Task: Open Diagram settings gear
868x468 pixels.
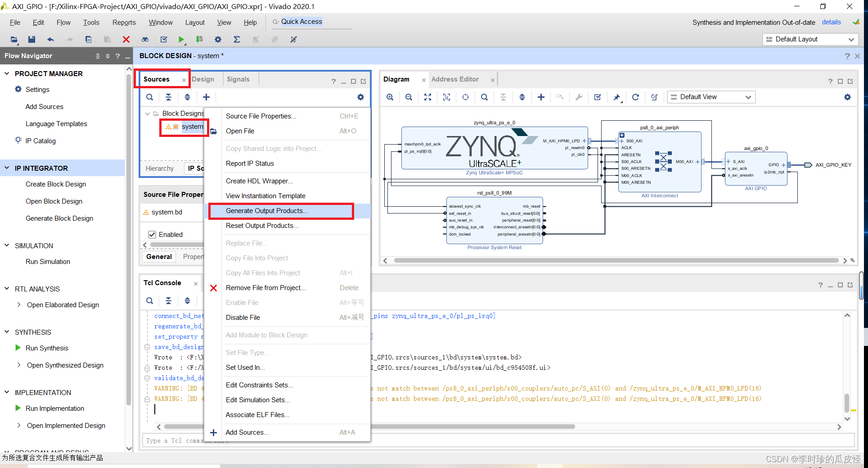Action: [x=847, y=97]
